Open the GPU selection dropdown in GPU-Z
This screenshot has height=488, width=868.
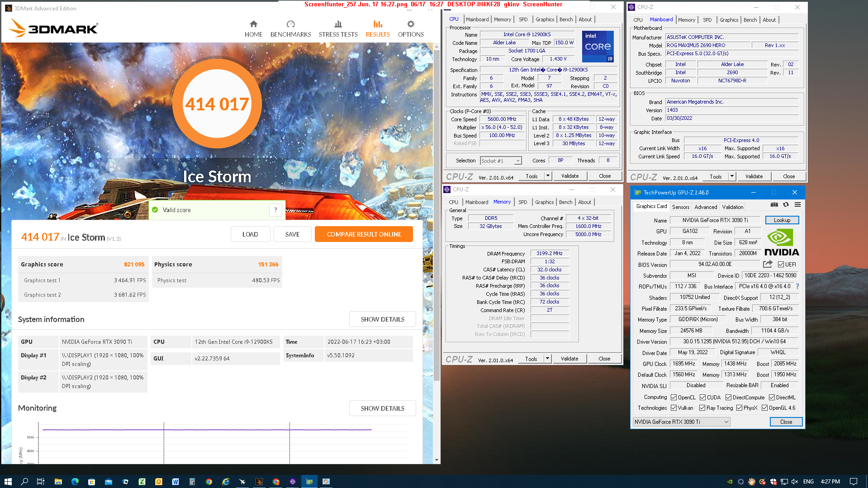pyautogui.click(x=681, y=422)
